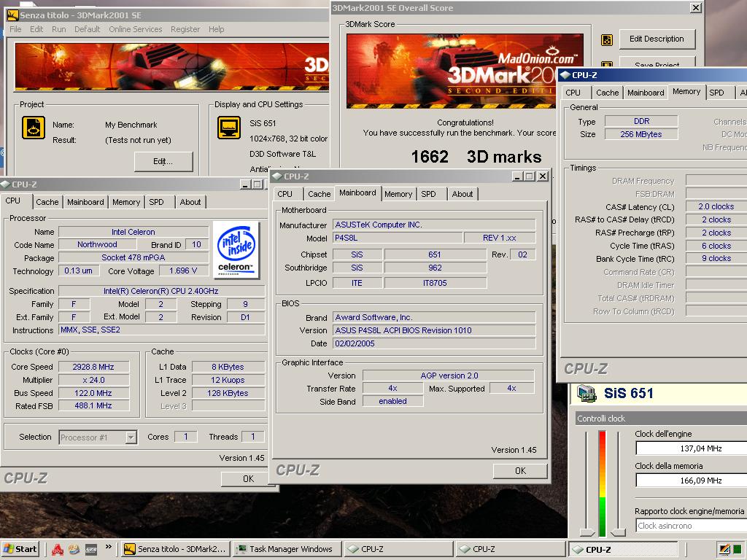This screenshot has width=747, height=560.
Task: Select Memory tab in the Mainboard tab CPU-Z window
Action: pos(398,194)
